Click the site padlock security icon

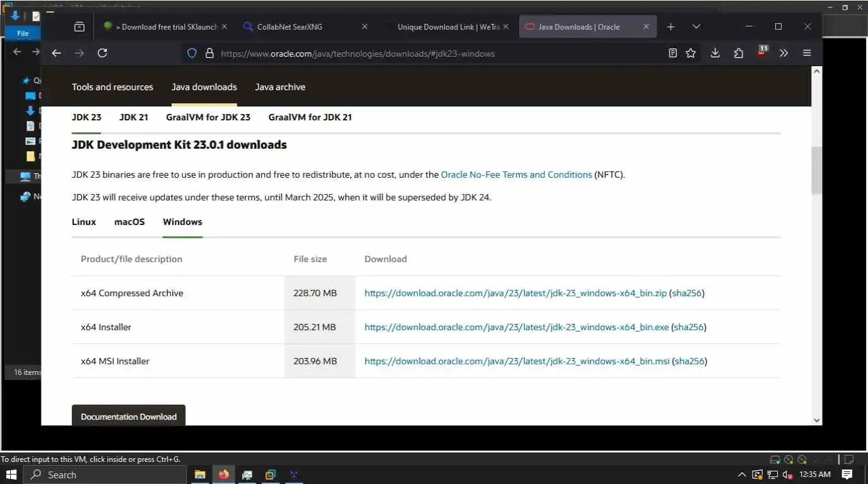[210, 54]
